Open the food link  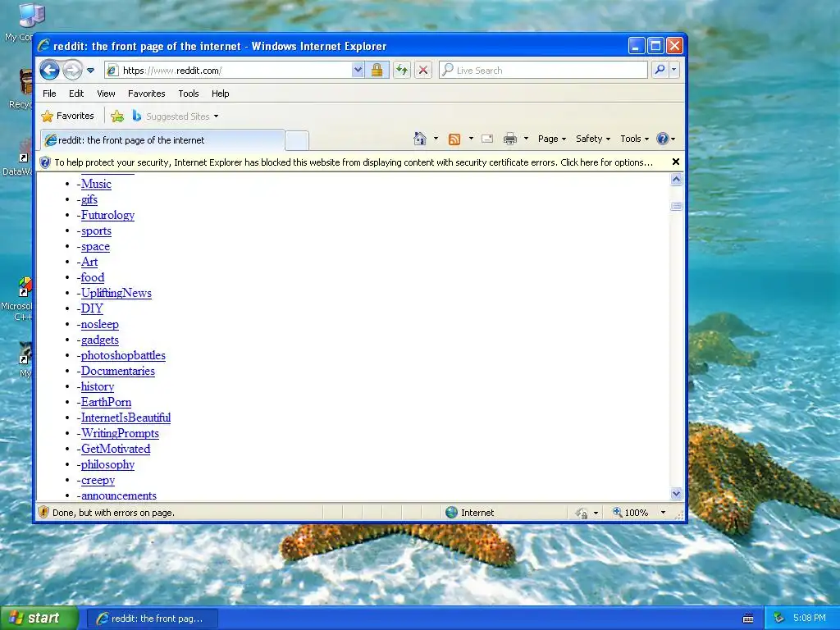[x=92, y=277]
